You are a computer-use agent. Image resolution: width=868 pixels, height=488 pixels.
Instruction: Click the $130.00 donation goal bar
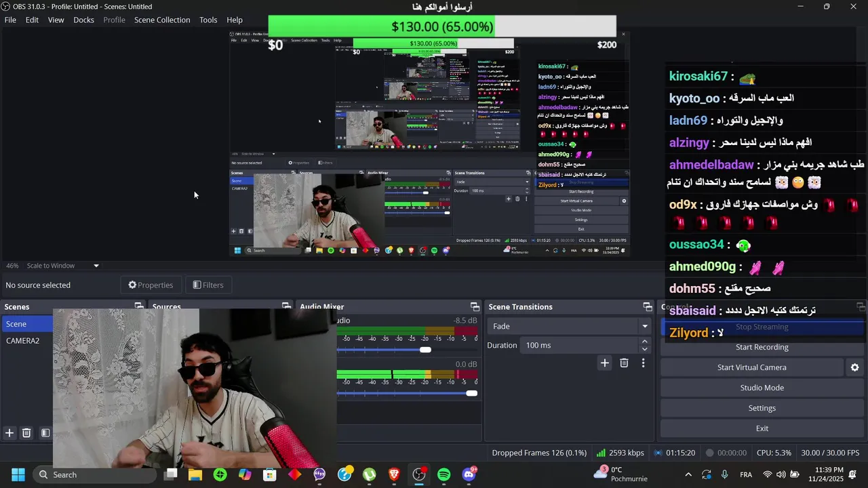tap(442, 26)
